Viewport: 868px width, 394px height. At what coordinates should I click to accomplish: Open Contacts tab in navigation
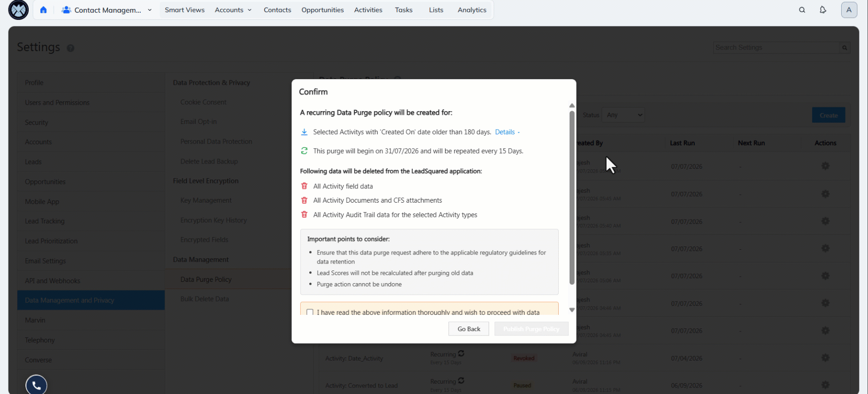coord(277,10)
